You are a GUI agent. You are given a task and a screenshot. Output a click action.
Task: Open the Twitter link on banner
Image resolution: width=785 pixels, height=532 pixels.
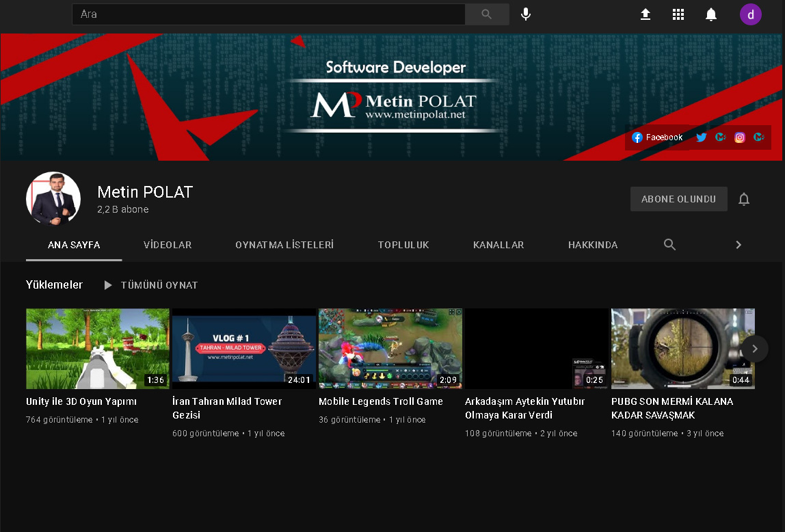[x=701, y=137]
